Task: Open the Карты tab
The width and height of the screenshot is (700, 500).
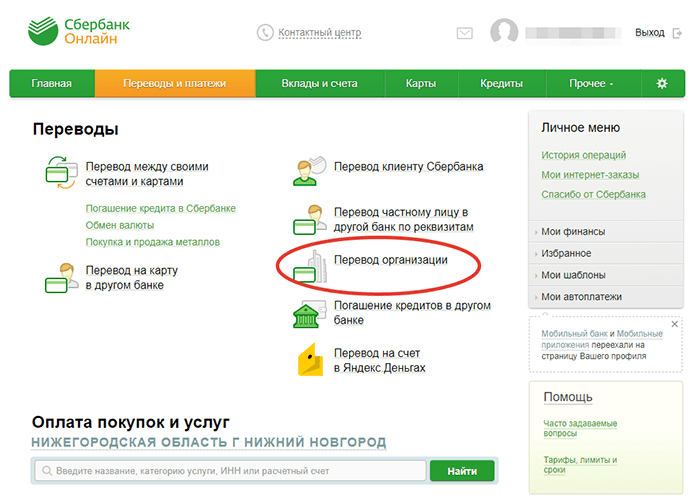Action: click(421, 83)
